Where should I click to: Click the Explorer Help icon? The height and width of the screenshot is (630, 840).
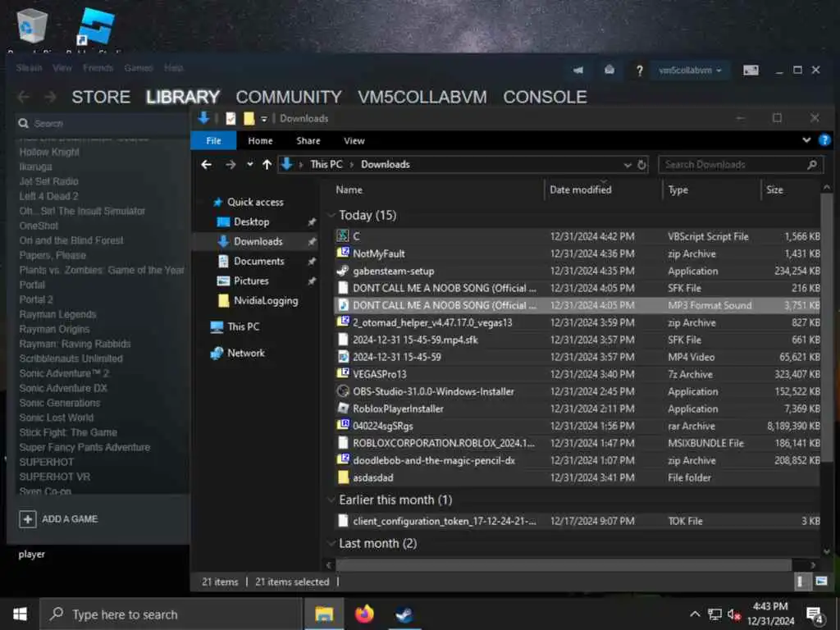pyautogui.click(x=824, y=140)
